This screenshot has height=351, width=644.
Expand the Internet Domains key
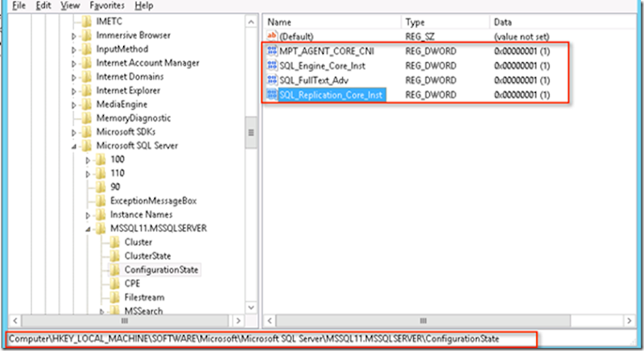click(74, 77)
